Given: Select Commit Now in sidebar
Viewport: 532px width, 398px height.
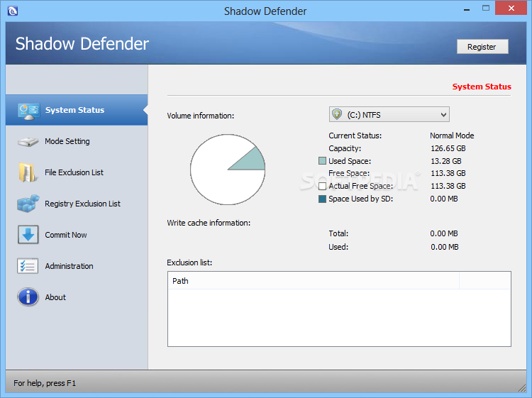Looking at the screenshot, I should pos(66,235).
